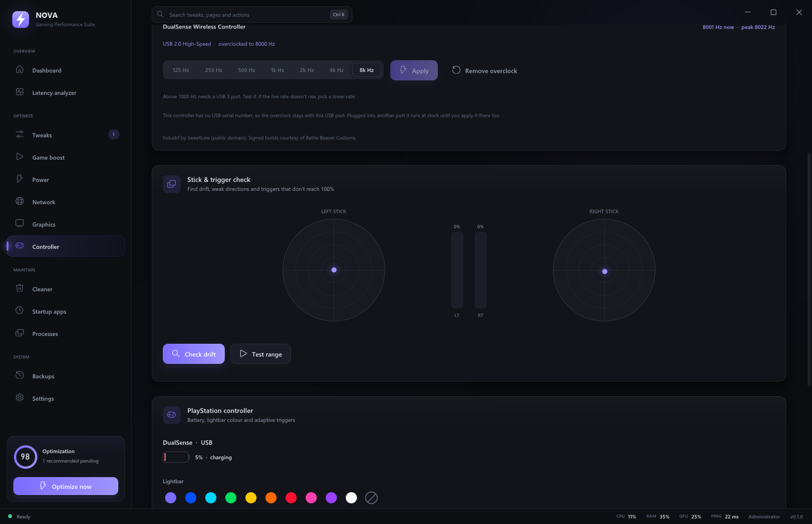Viewport: 812px width, 524px height.
Task: Open the Startup apps page
Action: click(66, 311)
